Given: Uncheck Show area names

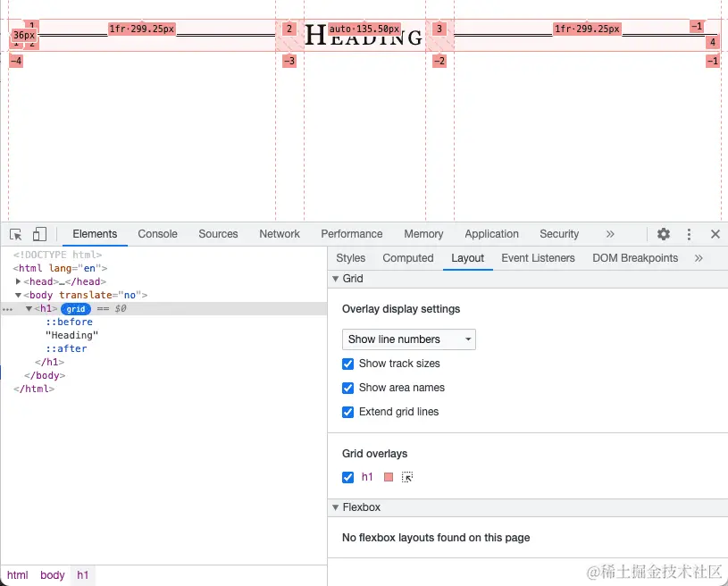Looking at the screenshot, I should (347, 388).
